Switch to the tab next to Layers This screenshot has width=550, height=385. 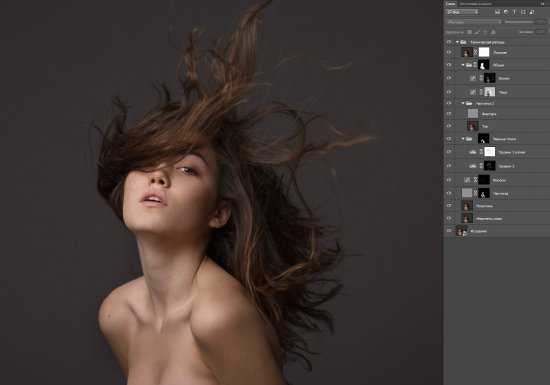pos(476,4)
